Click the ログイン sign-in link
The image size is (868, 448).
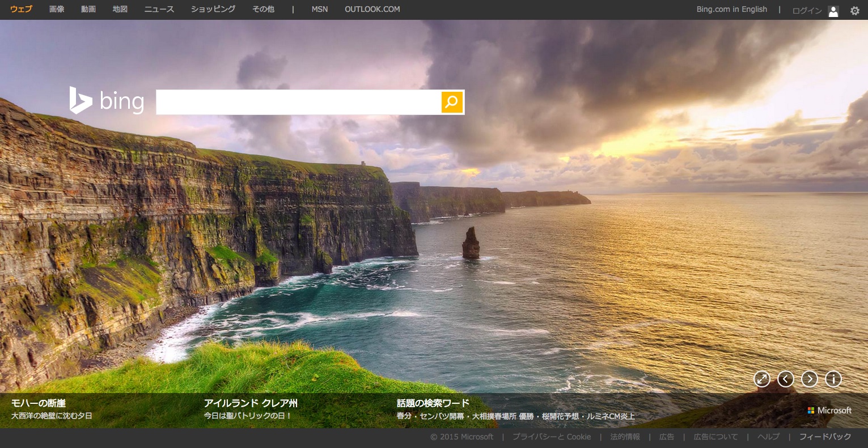807,11
